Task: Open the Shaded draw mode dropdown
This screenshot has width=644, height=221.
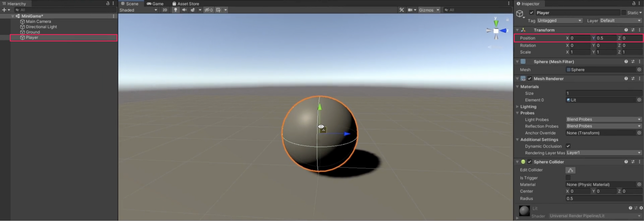Action: point(138,10)
